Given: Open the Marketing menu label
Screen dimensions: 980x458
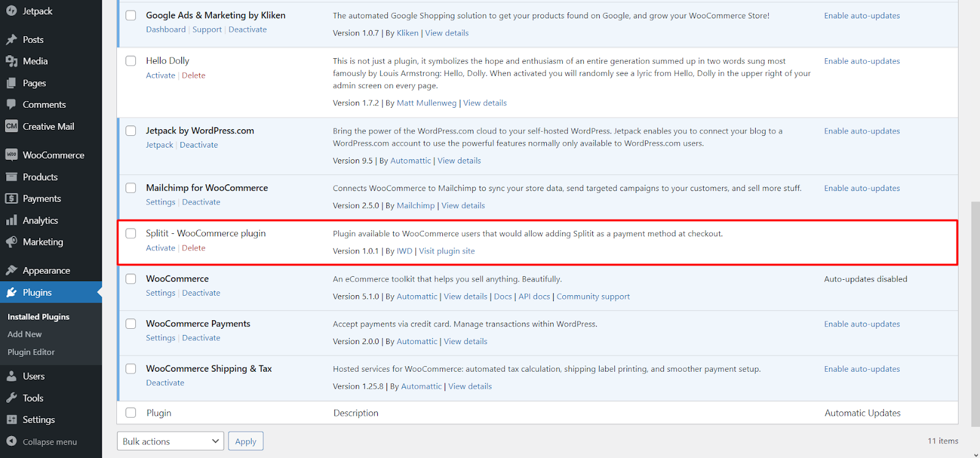Looking at the screenshot, I should (x=43, y=242).
